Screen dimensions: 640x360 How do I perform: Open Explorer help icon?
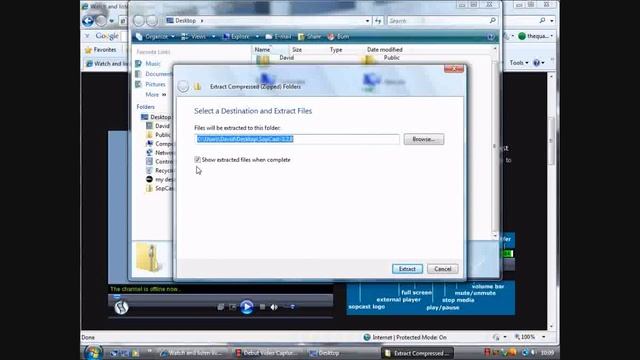[x=491, y=37]
